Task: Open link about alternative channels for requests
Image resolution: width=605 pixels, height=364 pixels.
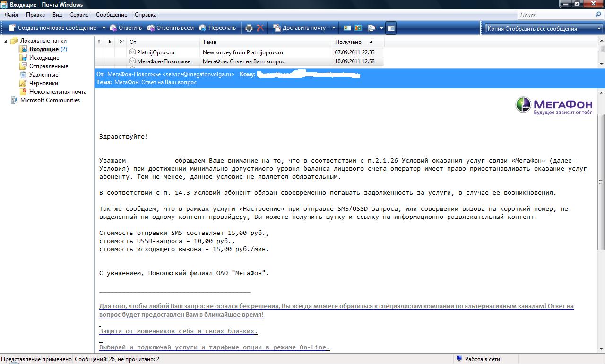Action: [337, 310]
